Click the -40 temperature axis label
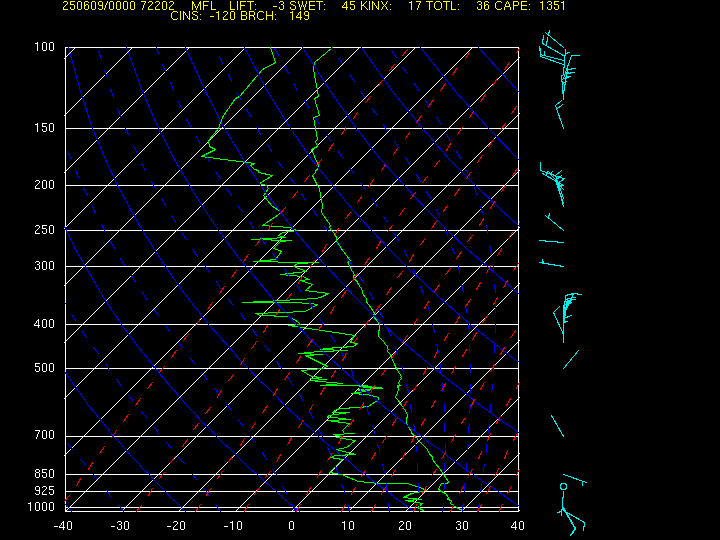720x540 pixels. click(x=63, y=526)
